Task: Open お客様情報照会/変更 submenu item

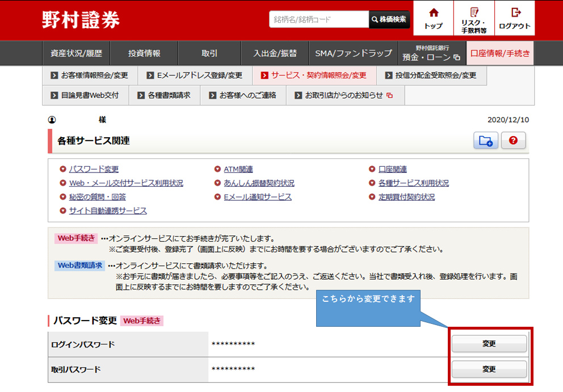Action: tap(90, 75)
